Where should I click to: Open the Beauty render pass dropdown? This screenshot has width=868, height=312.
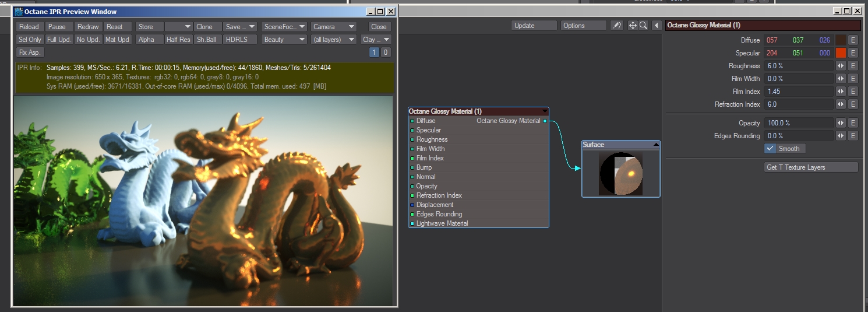point(284,40)
